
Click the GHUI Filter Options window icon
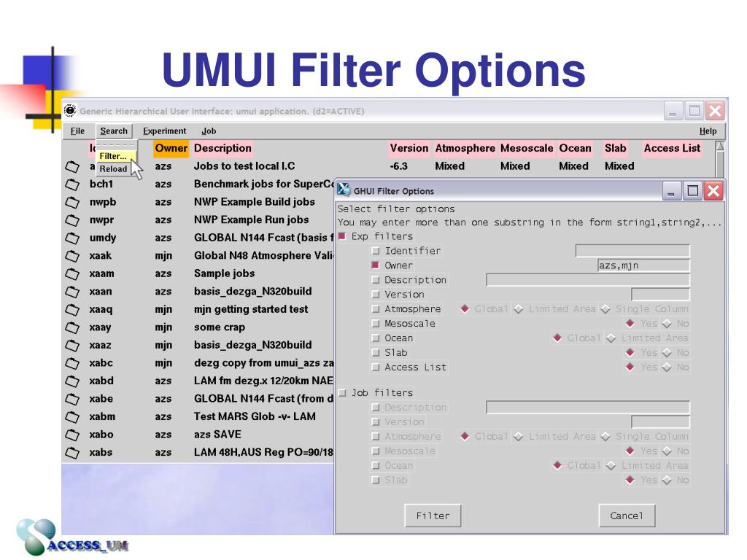344,190
